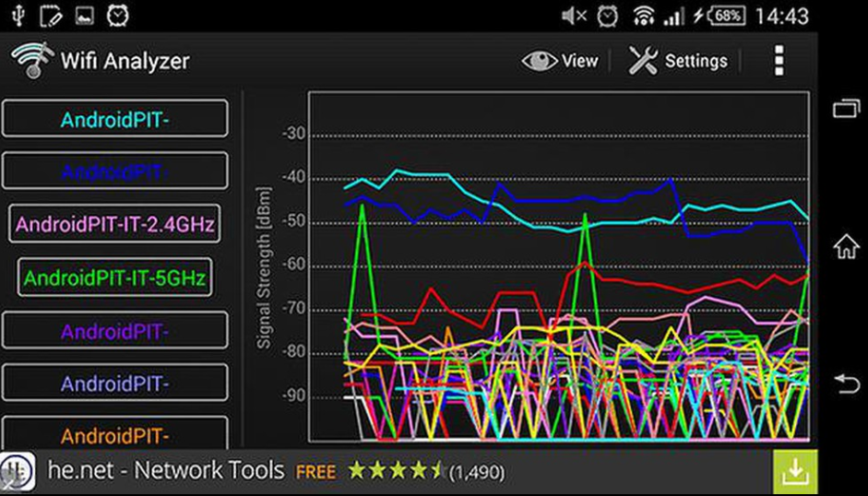
Task: Open the three-dot overflow menu
Action: point(779,60)
